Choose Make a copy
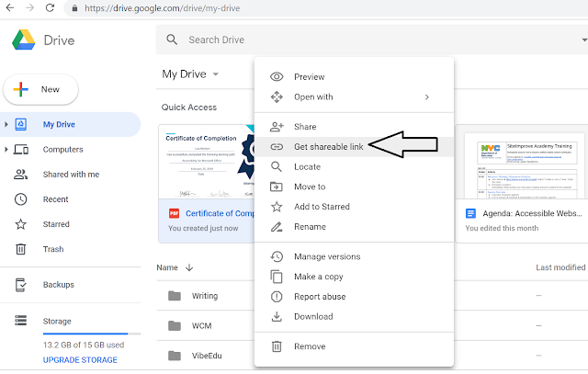The width and height of the screenshot is (588, 374). tap(354, 277)
